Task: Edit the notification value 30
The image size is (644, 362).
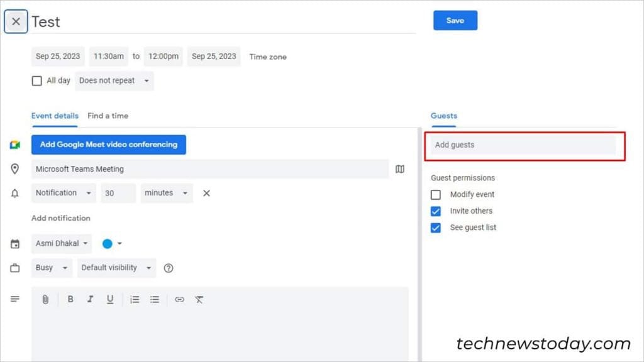Action: click(118, 193)
